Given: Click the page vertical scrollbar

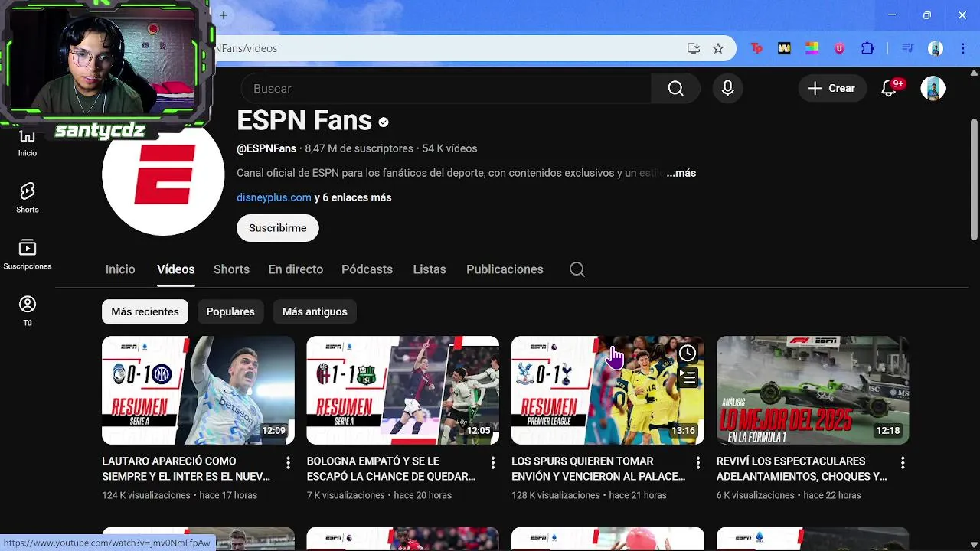Looking at the screenshot, I should pos(974,181).
